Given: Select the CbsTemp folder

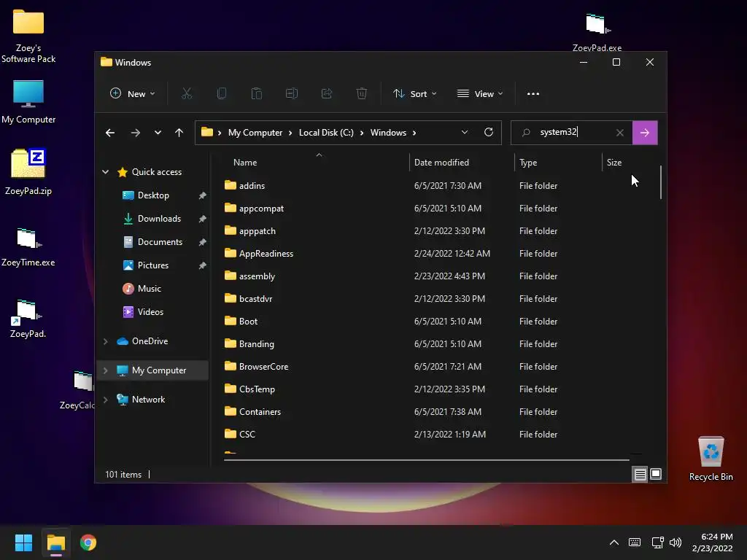Looking at the screenshot, I should [257, 389].
